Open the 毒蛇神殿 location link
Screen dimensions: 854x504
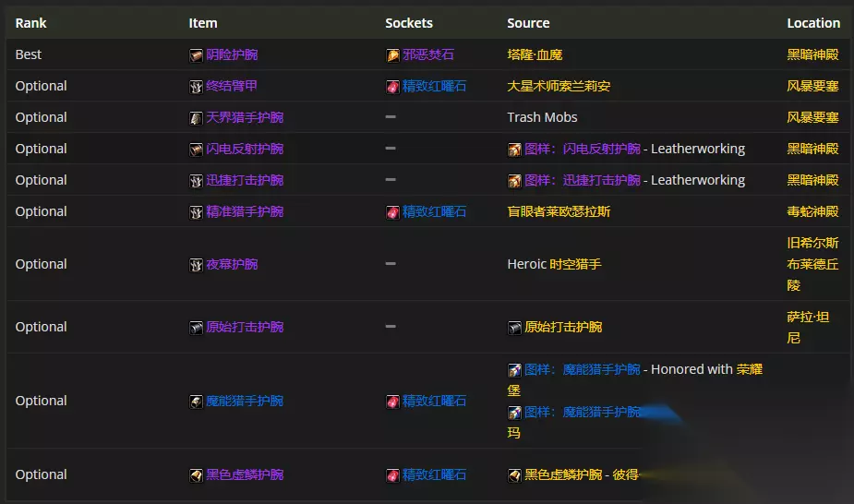tap(812, 212)
